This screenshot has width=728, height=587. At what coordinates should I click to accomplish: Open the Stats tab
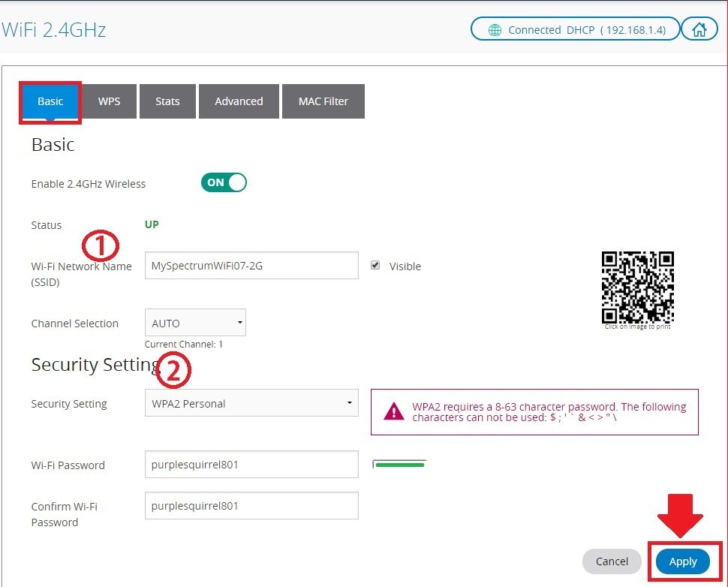click(167, 101)
